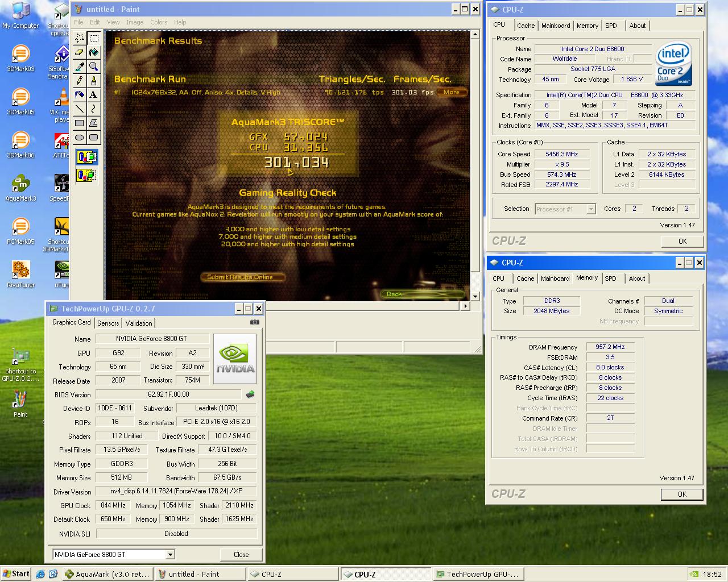
Task: Click OK in lower CPU-Z memory window
Action: click(682, 494)
